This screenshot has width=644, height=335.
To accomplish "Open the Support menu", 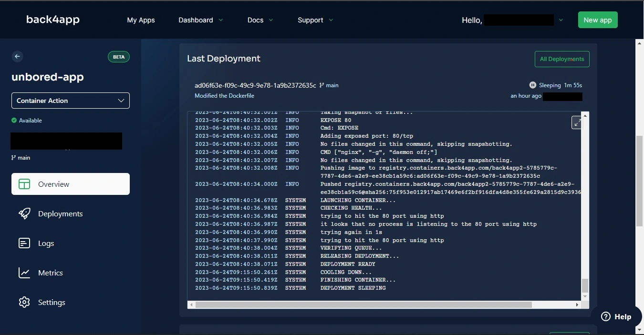I will coord(312,20).
